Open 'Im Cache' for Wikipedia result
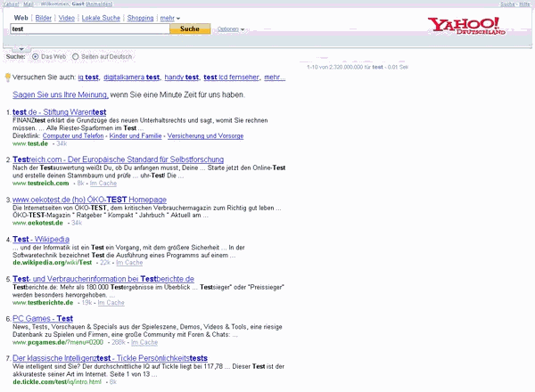This screenshot has height=392, width=535. [129, 263]
